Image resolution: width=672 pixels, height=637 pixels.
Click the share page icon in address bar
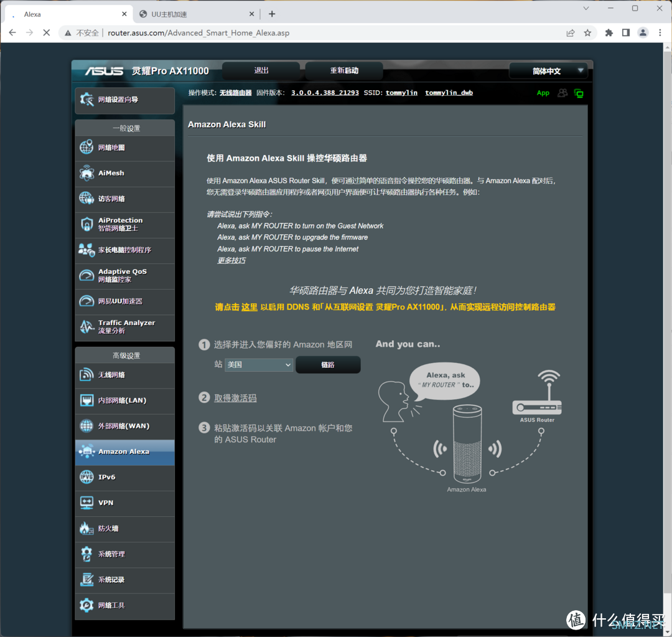coord(571,33)
